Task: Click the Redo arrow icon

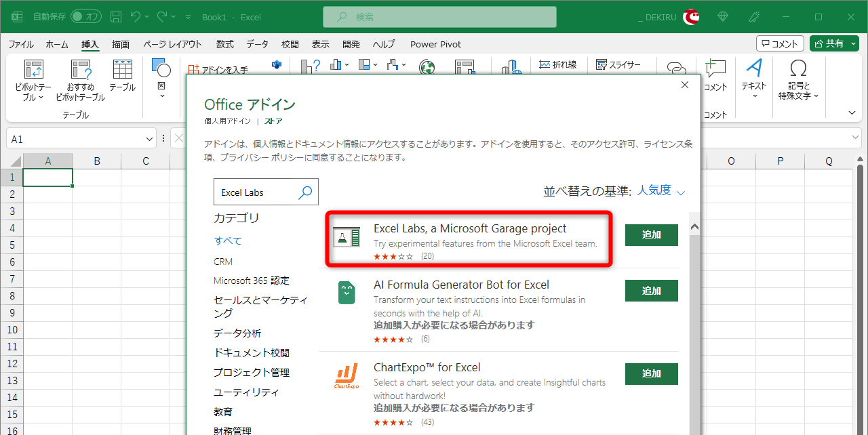Action: click(x=161, y=17)
